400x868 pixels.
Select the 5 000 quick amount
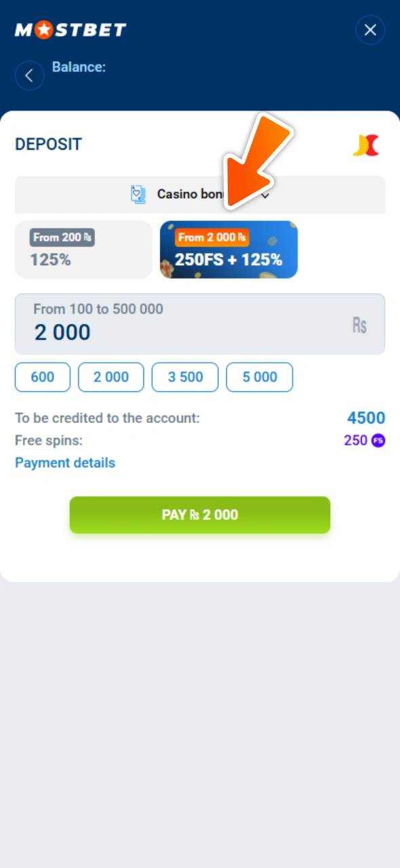(259, 377)
